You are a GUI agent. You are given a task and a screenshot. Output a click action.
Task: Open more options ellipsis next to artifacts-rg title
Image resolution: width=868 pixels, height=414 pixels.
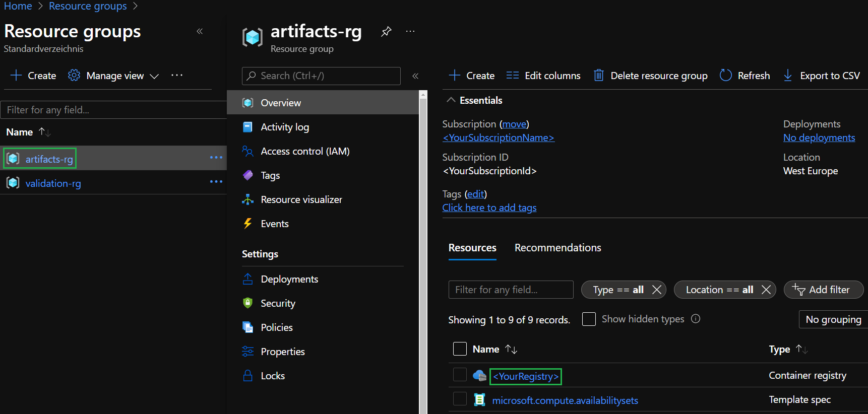(x=410, y=31)
